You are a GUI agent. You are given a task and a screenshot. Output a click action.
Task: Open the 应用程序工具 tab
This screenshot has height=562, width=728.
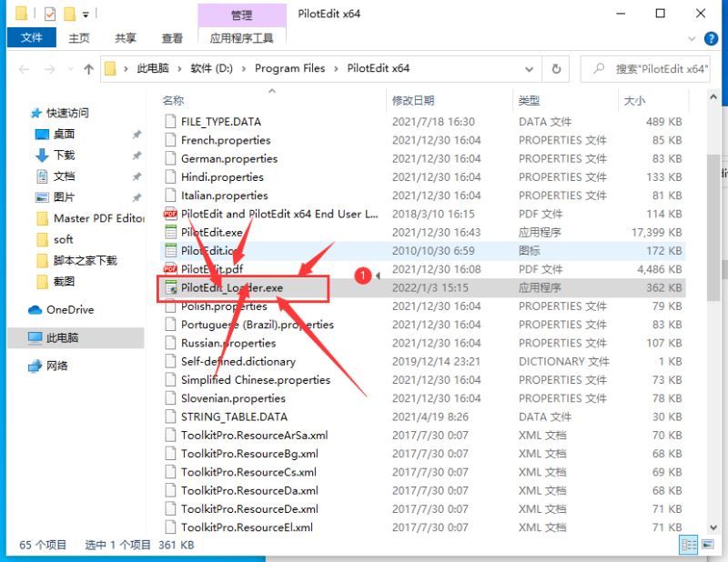point(241,38)
